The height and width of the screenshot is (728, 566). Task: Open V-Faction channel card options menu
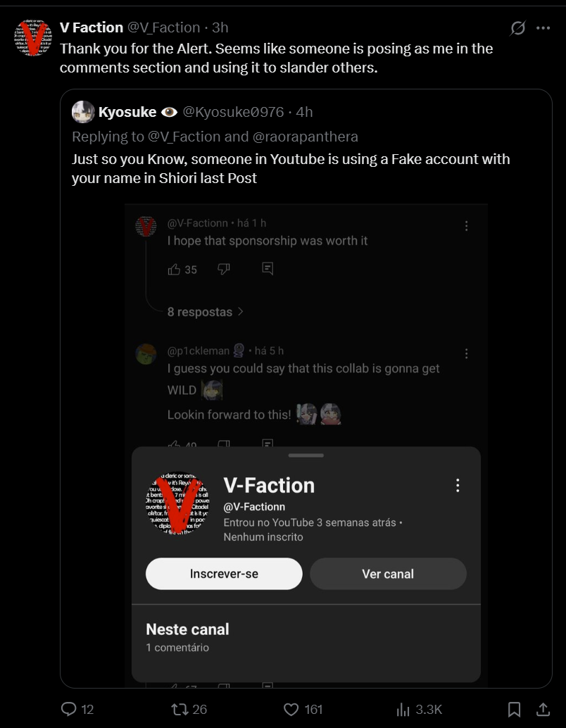click(x=458, y=485)
